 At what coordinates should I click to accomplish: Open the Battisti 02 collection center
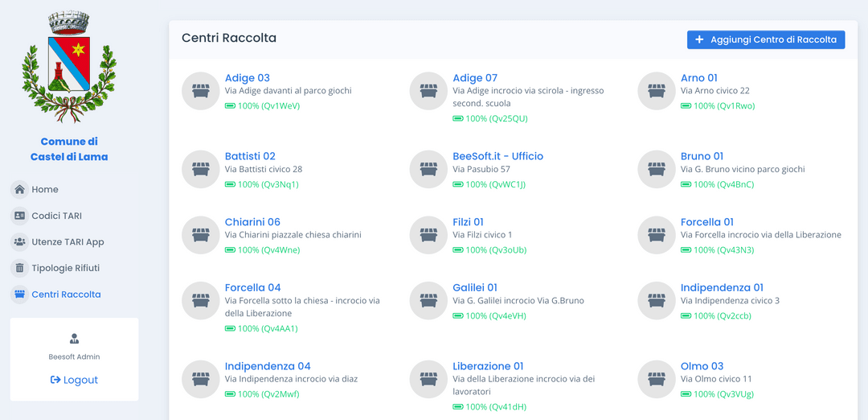click(x=250, y=156)
